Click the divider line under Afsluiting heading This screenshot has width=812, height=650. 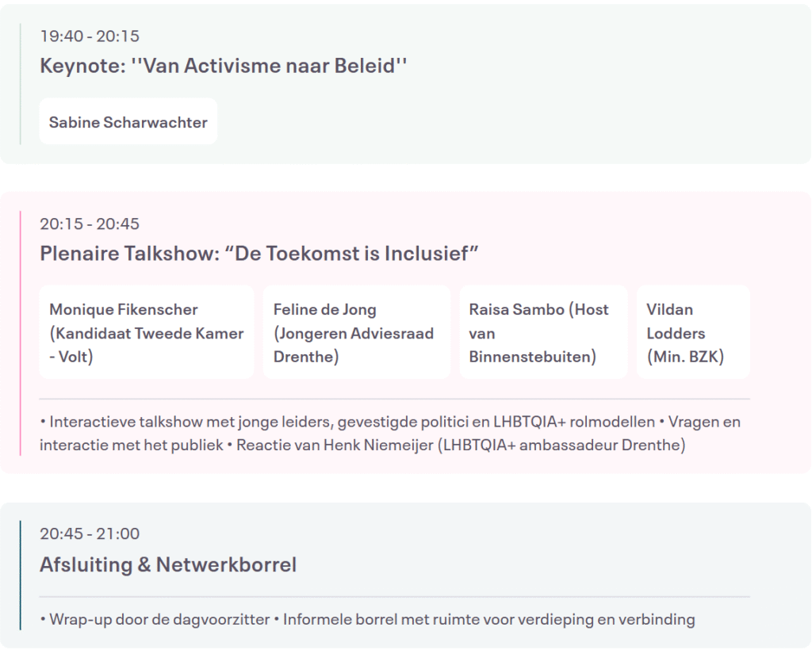394,596
